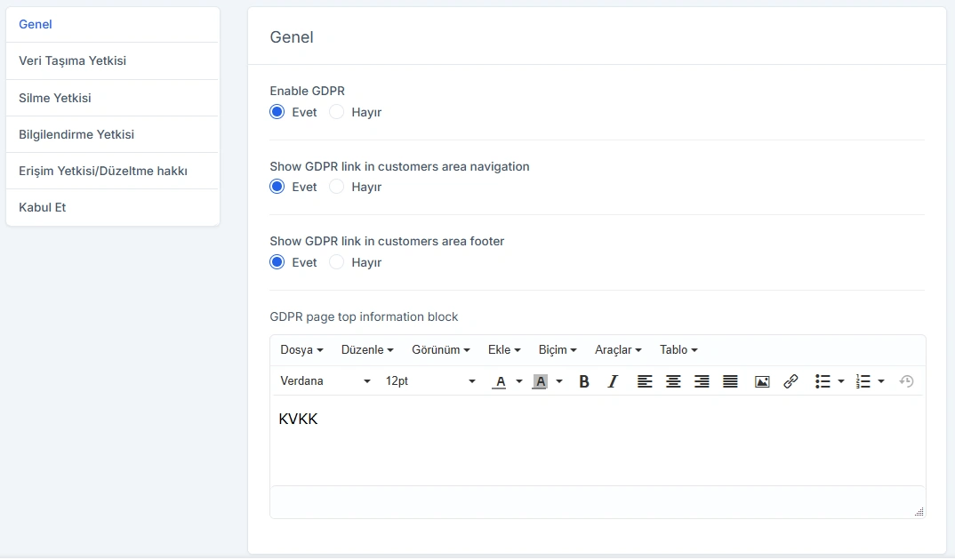Viewport: 955px width, 560px height.
Task: Click the Genel page heading
Action: [292, 37]
